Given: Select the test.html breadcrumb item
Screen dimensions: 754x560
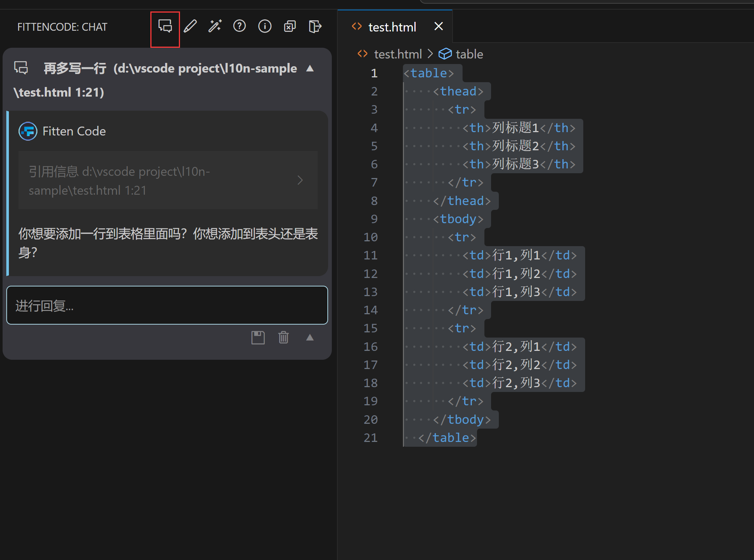Looking at the screenshot, I should click(x=397, y=54).
